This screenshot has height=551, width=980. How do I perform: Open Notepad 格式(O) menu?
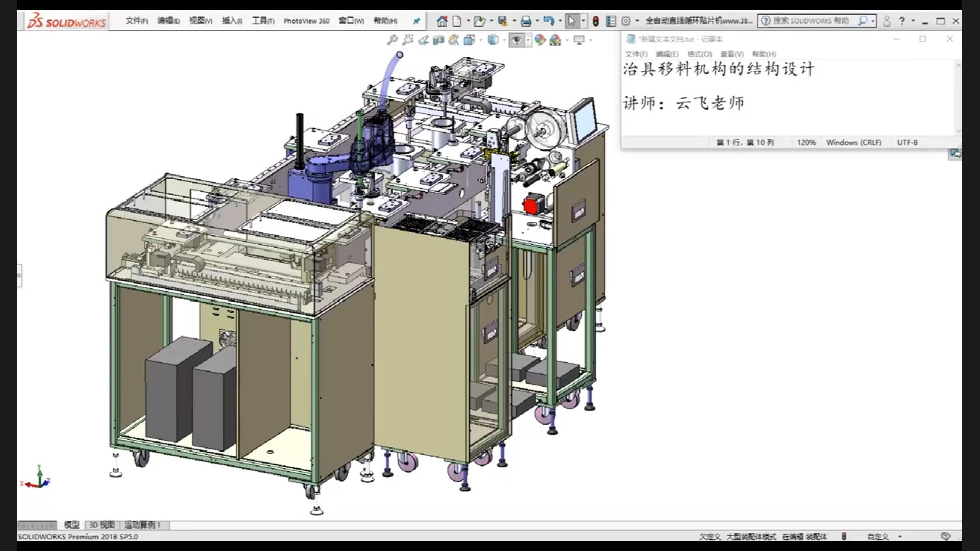click(699, 54)
